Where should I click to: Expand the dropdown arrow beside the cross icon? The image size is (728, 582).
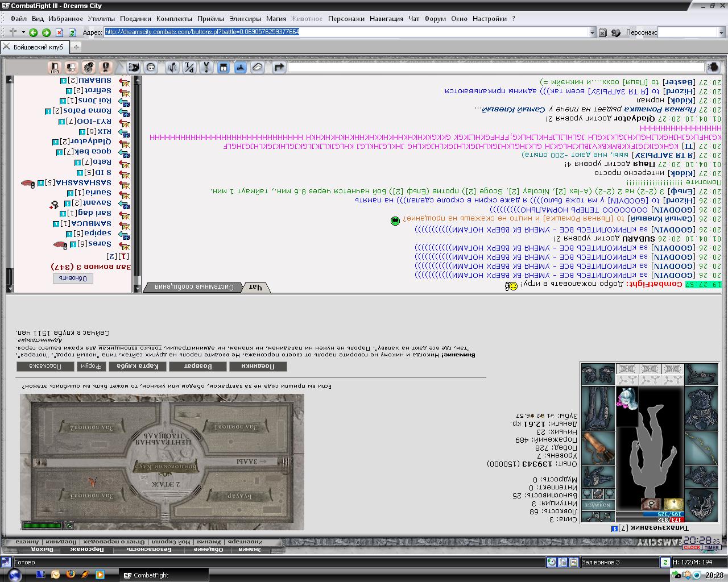(x=23, y=32)
